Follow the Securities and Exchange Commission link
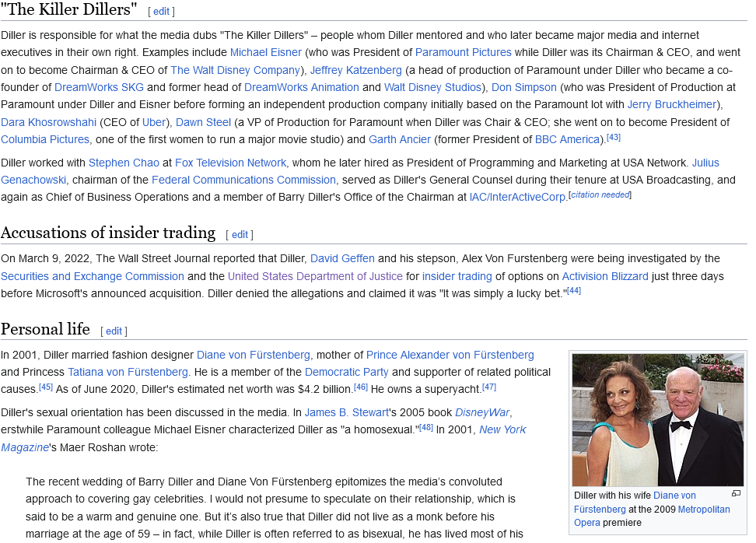This screenshot has width=756, height=543. click(93, 277)
